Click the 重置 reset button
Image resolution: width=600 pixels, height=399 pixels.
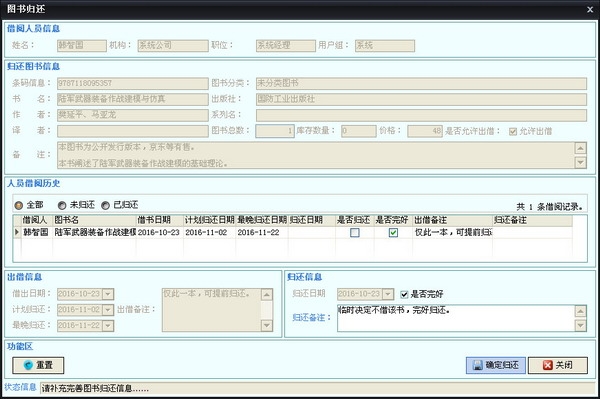pos(38,365)
